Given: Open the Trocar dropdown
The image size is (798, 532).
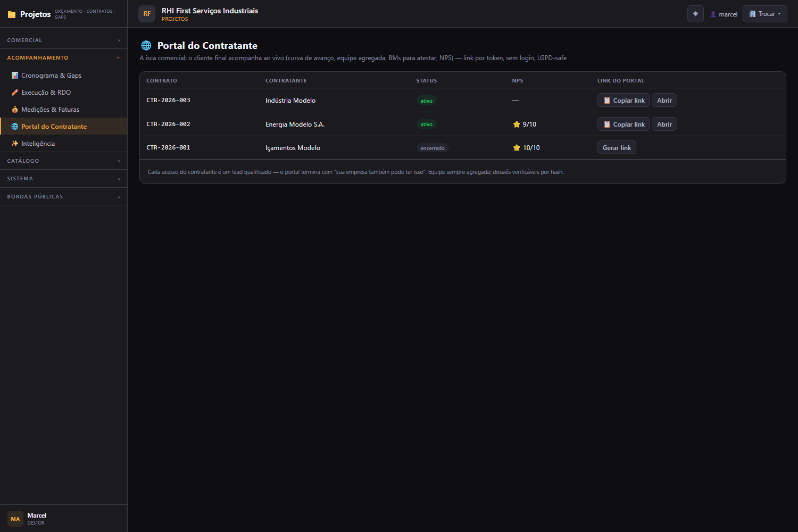Looking at the screenshot, I should pyautogui.click(x=764, y=14).
